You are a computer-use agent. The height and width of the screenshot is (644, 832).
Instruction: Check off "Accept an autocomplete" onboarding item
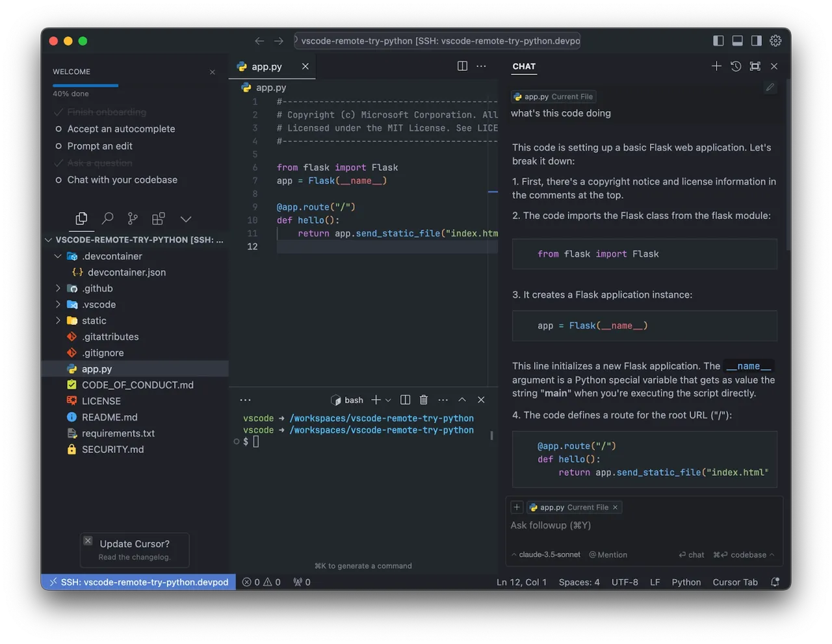pos(58,129)
